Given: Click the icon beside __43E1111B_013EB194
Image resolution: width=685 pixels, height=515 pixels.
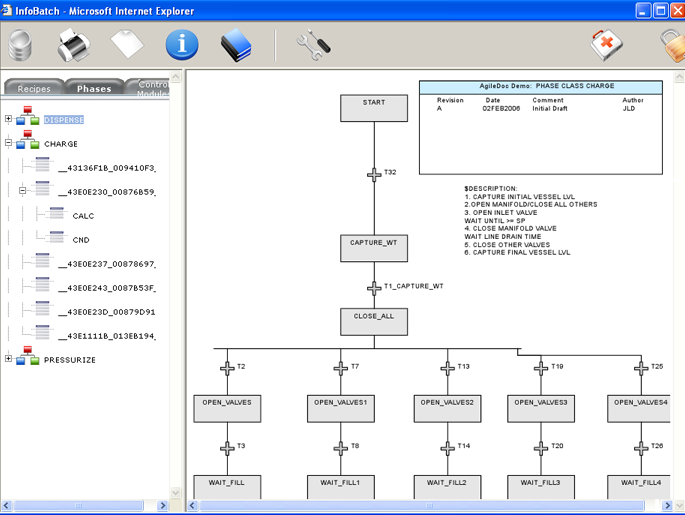Looking at the screenshot, I should pos(42,333).
